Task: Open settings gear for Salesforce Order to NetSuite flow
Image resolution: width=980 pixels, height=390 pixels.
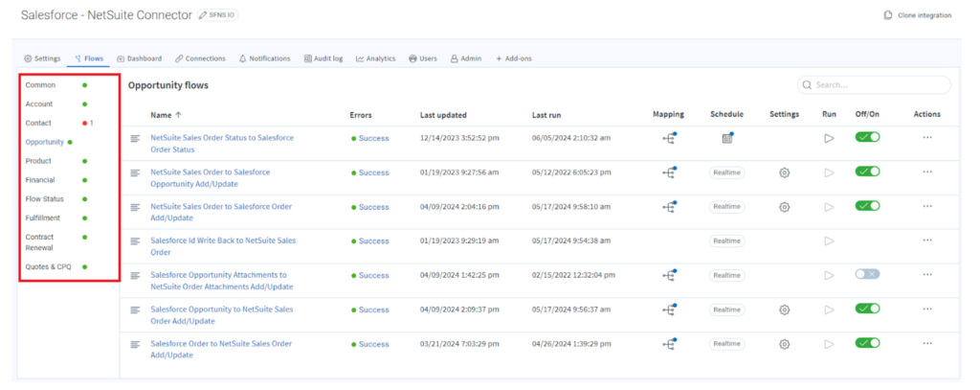Action: [x=784, y=344]
